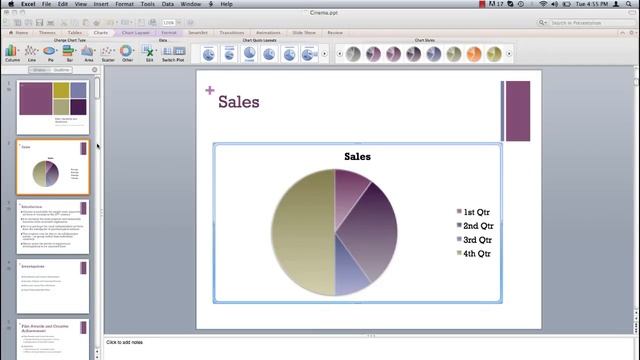The image size is (640, 360).
Task: Switch to the SmartArt ribbon tab
Action: coord(198,33)
